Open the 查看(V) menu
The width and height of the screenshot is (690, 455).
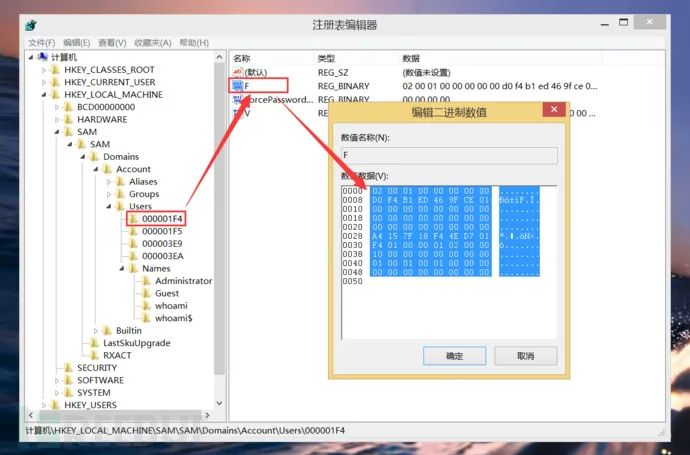click(112, 43)
